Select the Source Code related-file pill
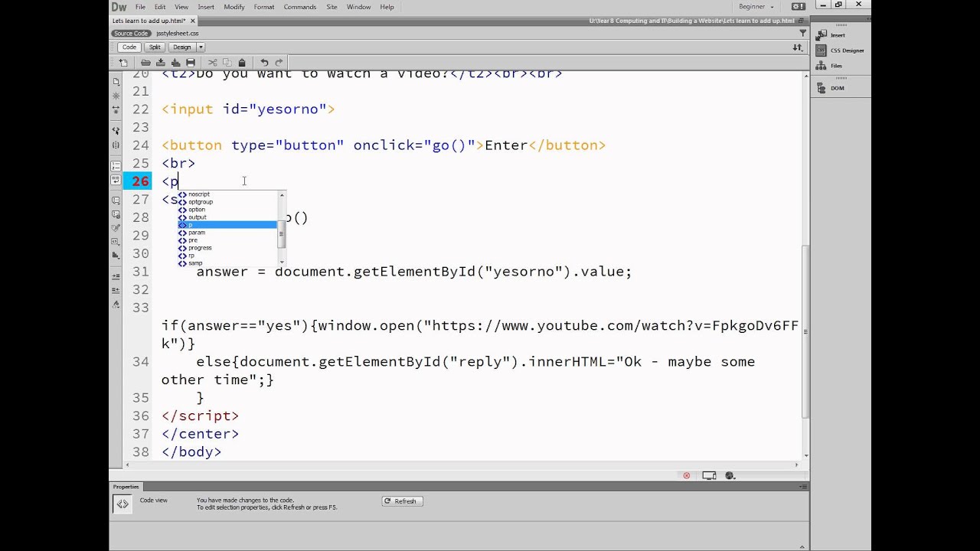980x551 pixels. coord(131,34)
